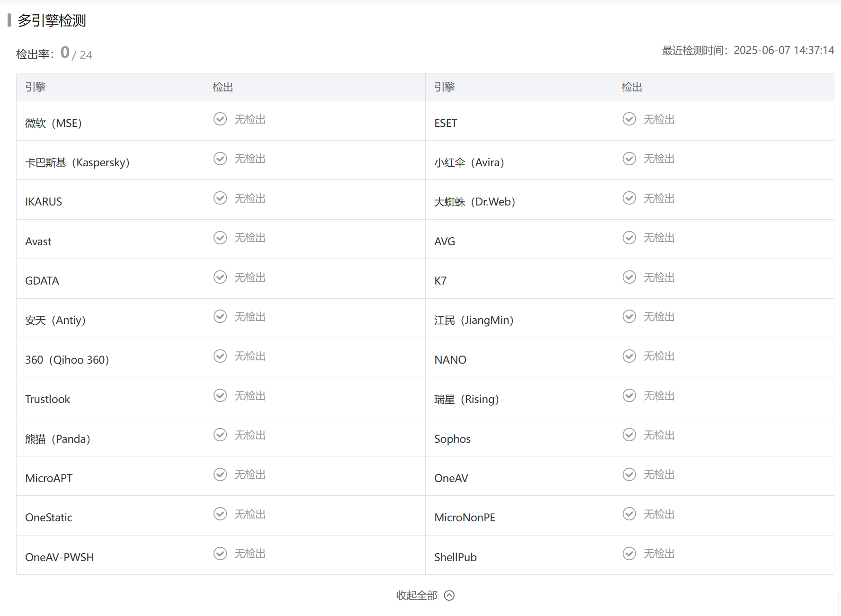Select the AVG engine name
The image size is (841, 616).
(x=445, y=241)
